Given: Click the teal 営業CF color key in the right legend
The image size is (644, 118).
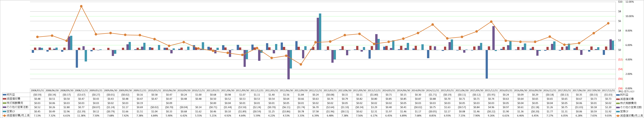Looking at the screenshot, I should click(618, 112).
